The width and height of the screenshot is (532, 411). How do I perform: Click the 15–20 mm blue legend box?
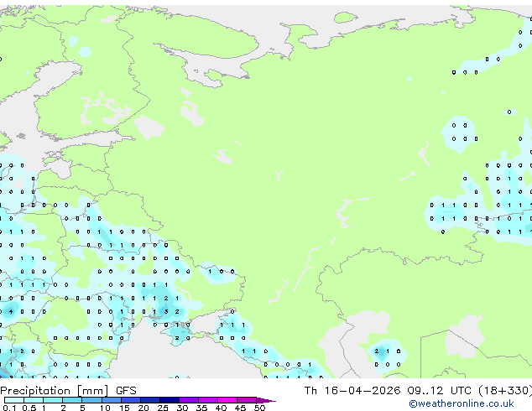point(131,400)
